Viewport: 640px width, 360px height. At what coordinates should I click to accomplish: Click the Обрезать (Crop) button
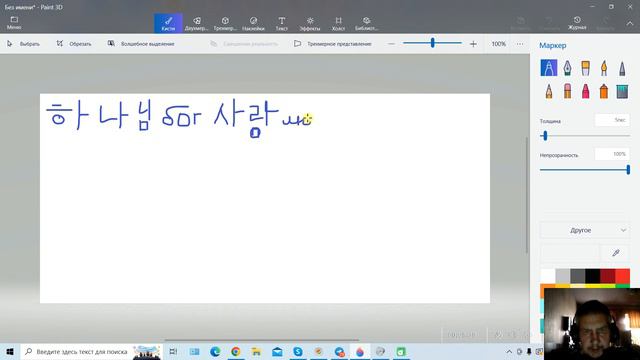[74, 44]
